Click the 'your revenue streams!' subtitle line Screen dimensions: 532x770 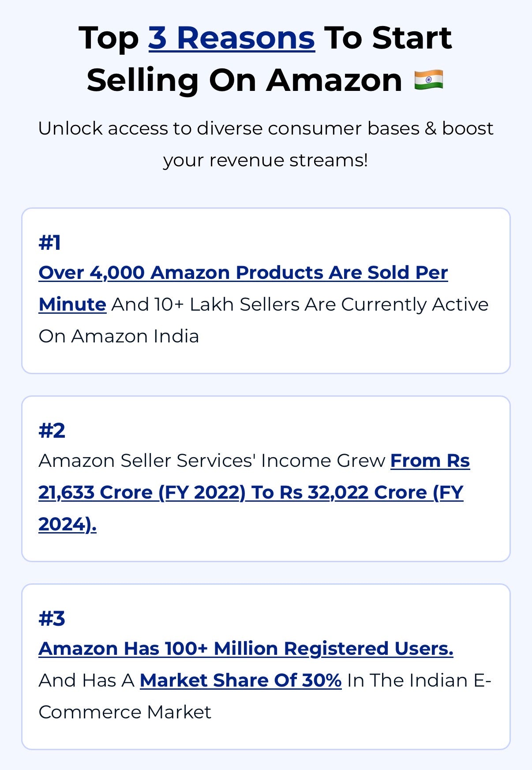[x=266, y=161]
